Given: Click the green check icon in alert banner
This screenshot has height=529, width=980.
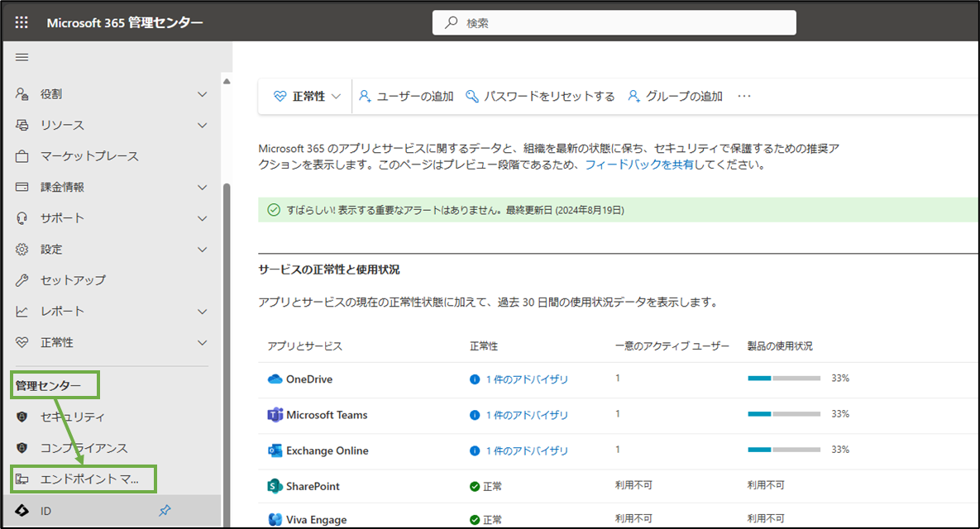Looking at the screenshot, I should [274, 210].
